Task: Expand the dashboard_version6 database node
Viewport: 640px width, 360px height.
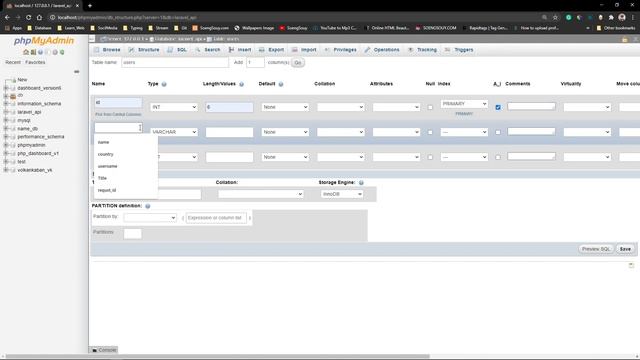Action: pyautogui.click(x=6, y=88)
